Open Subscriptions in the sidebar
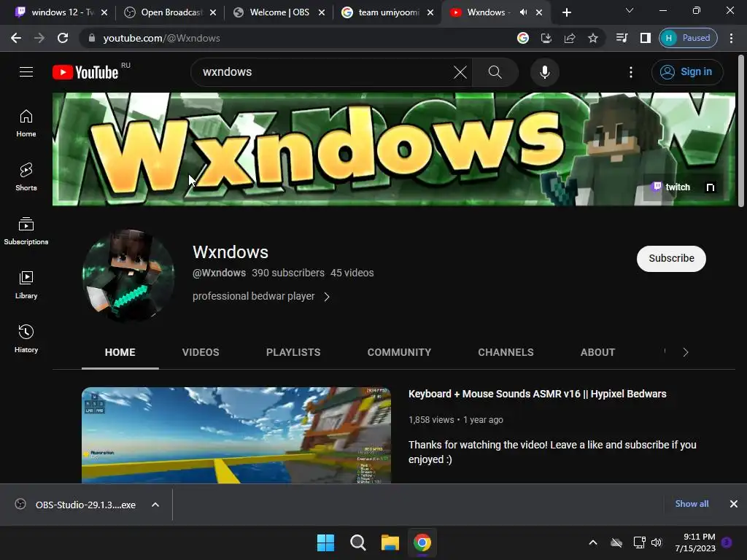This screenshot has height=560, width=747. coord(26,231)
